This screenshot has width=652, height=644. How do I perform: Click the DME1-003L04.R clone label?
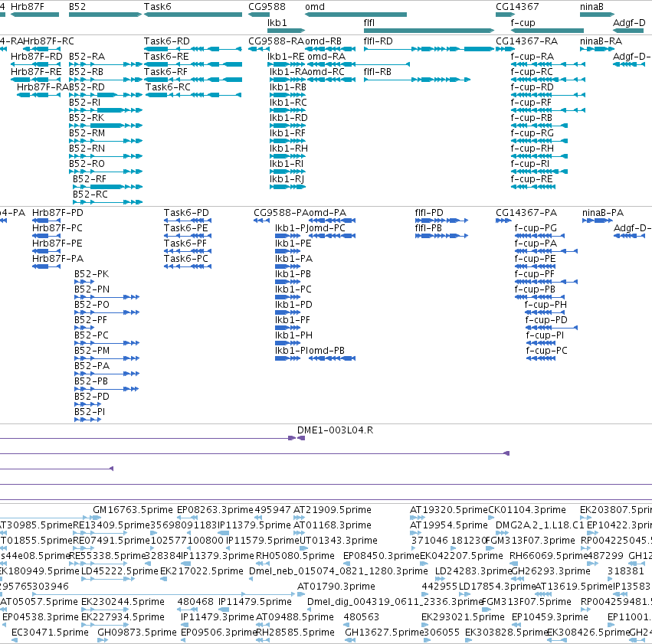point(335,430)
